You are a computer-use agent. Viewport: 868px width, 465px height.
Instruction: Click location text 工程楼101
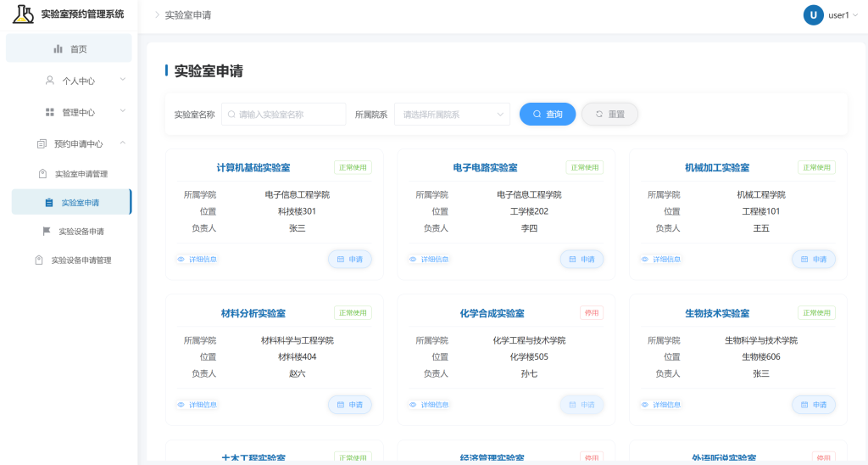point(760,211)
